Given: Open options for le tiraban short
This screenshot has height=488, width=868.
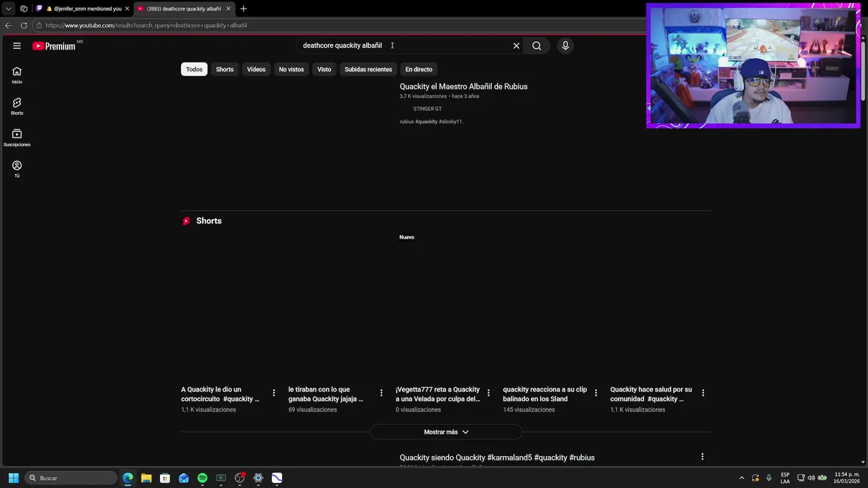Looking at the screenshot, I should 381,392.
